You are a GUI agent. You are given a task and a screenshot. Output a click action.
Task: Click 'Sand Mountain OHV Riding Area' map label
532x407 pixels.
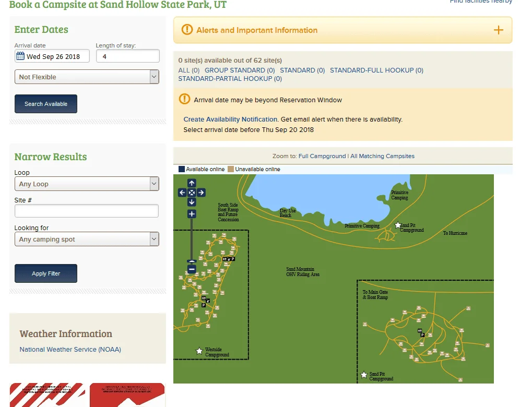point(303,272)
